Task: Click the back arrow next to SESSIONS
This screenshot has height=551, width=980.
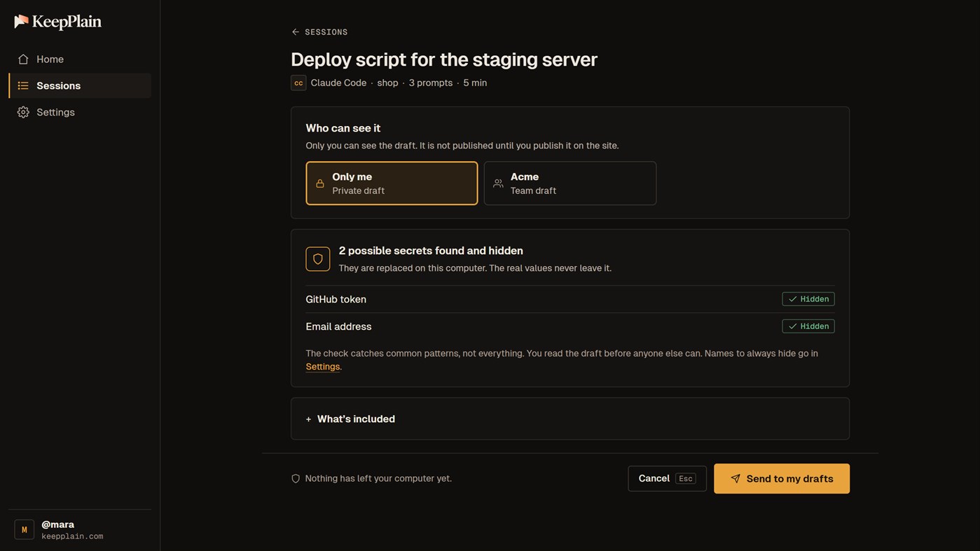Action: [296, 32]
